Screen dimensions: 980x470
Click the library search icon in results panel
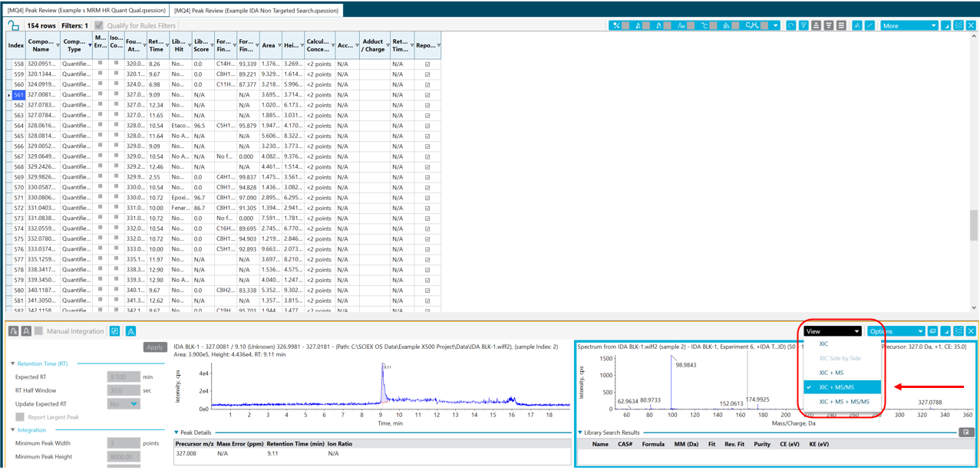click(x=966, y=432)
